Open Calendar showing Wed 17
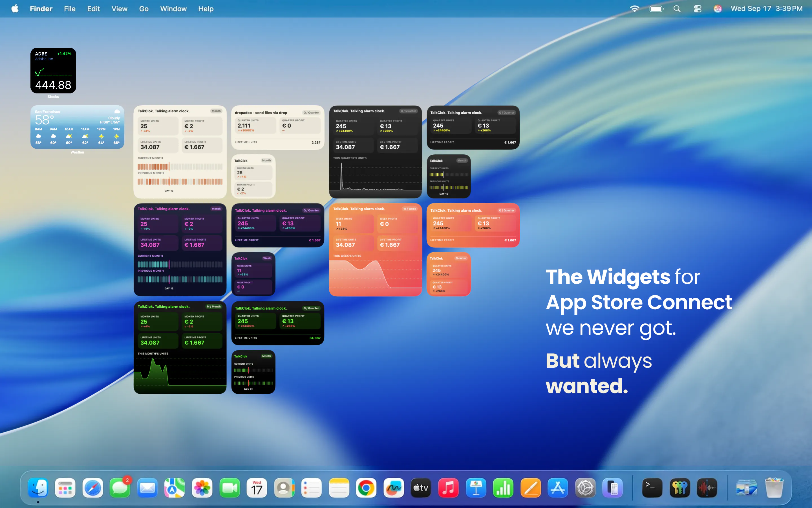Viewport: 812px width, 508px height. tap(257, 487)
